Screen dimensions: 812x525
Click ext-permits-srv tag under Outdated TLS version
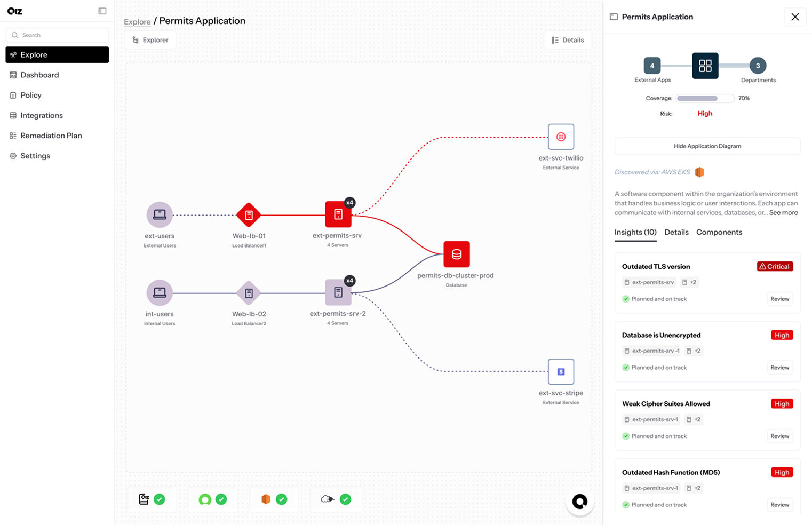(x=649, y=282)
